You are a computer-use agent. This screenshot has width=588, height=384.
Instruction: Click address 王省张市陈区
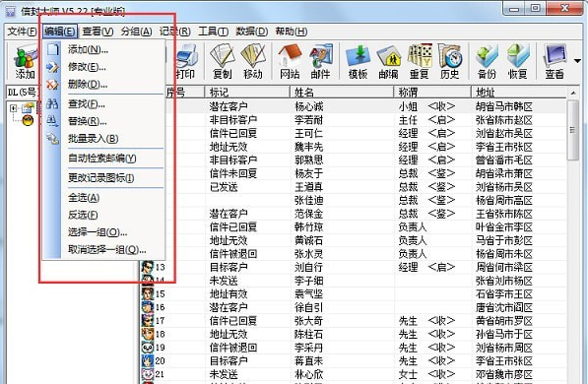[504, 214]
